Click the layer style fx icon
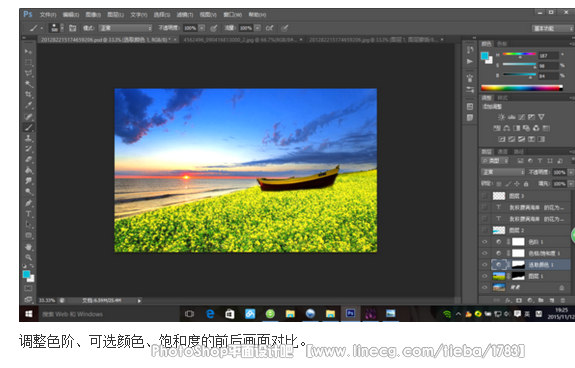The height and width of the screenshot is (368, 575). coord(508,300)
